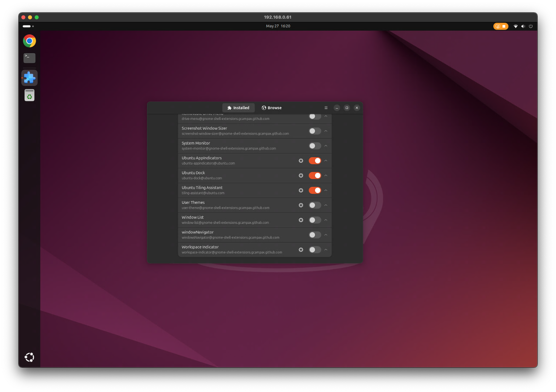
Task: Expand System Monitor details chevron
Action: [326, 146]
